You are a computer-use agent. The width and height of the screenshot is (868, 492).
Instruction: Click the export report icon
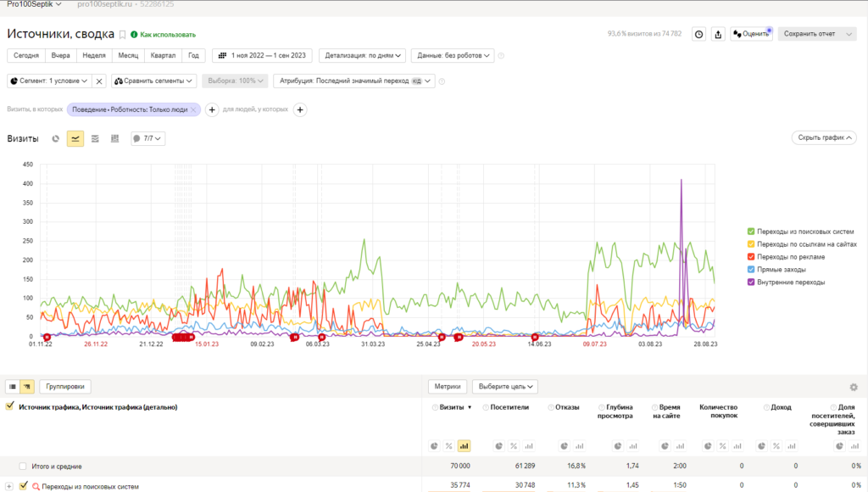tap(718, 34)
